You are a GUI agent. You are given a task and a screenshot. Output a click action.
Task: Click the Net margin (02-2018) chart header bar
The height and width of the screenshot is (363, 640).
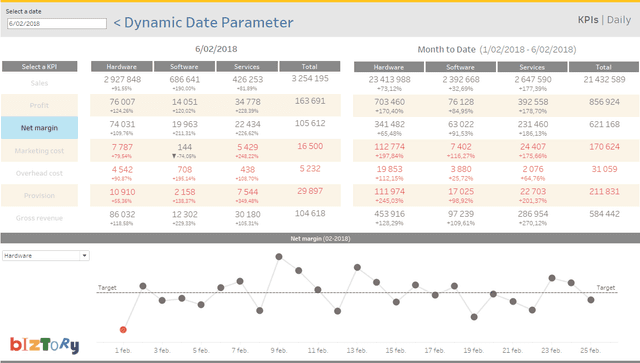[x=320, y=238]
